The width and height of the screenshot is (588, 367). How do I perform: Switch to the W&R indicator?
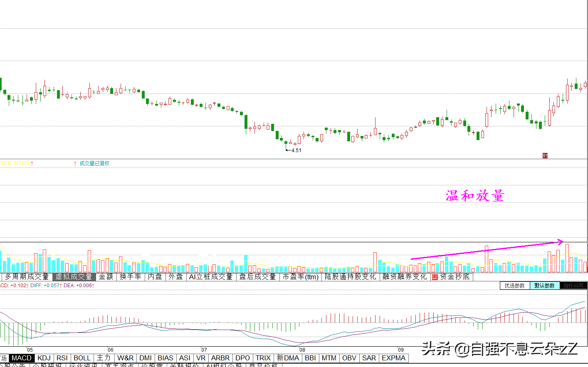[125, 358]
